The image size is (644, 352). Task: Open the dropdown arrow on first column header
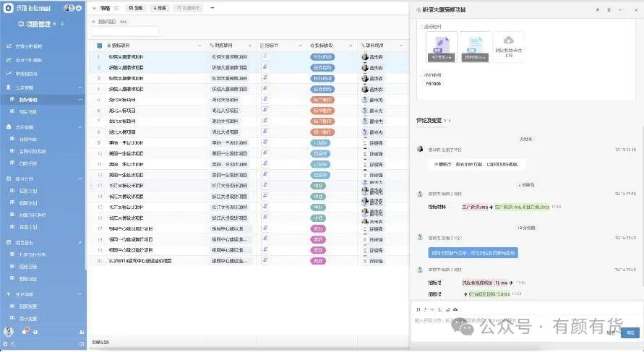(199, 46)
